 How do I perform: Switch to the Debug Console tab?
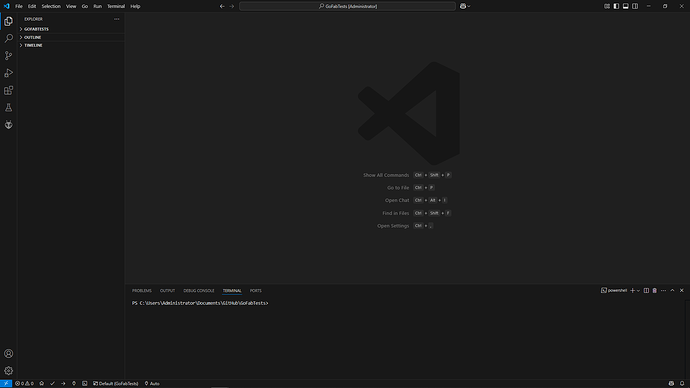(x=198, y=291)
